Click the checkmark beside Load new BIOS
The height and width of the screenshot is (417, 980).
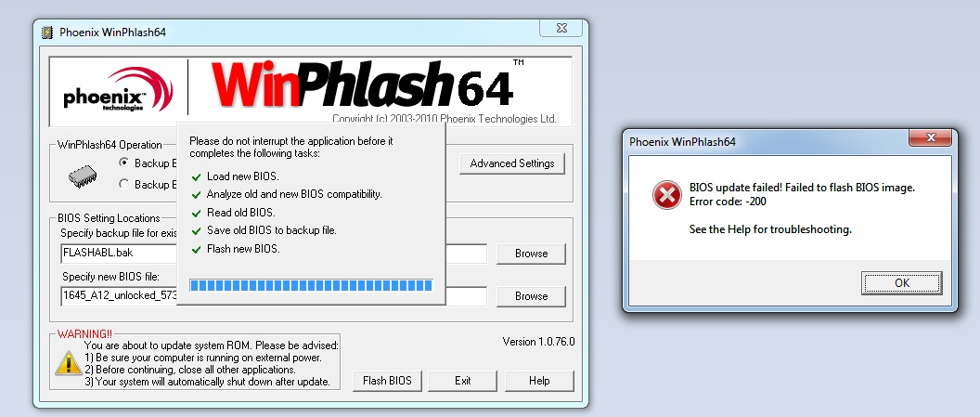(197, 177)
